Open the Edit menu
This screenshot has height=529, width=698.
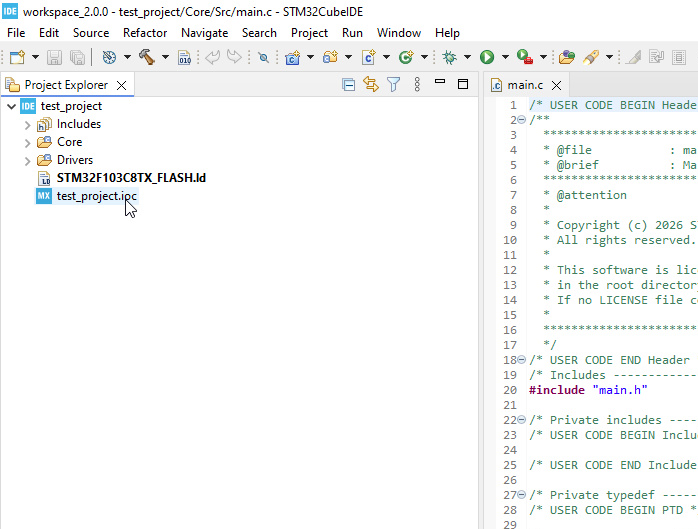click(x=49, y=33)
